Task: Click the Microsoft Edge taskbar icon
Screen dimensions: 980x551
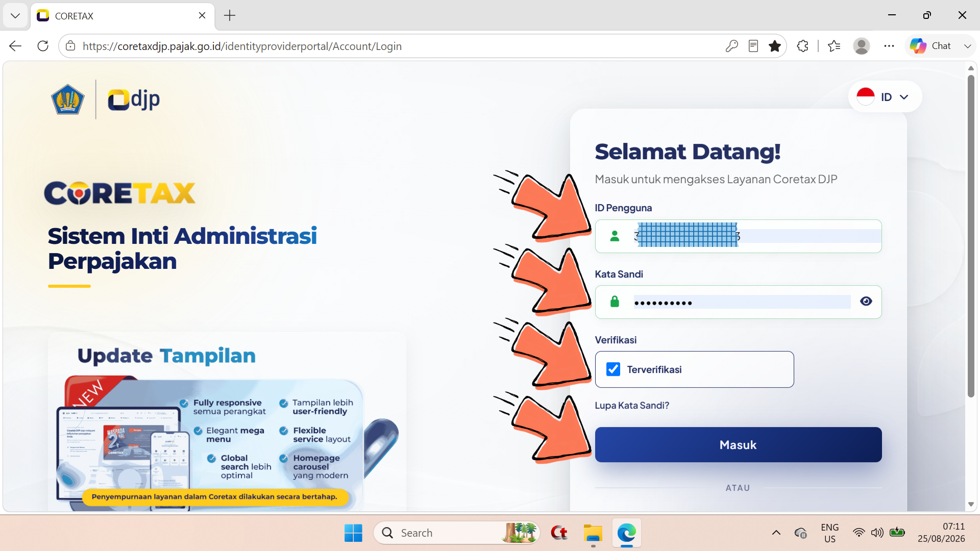Action: point(627,533)
